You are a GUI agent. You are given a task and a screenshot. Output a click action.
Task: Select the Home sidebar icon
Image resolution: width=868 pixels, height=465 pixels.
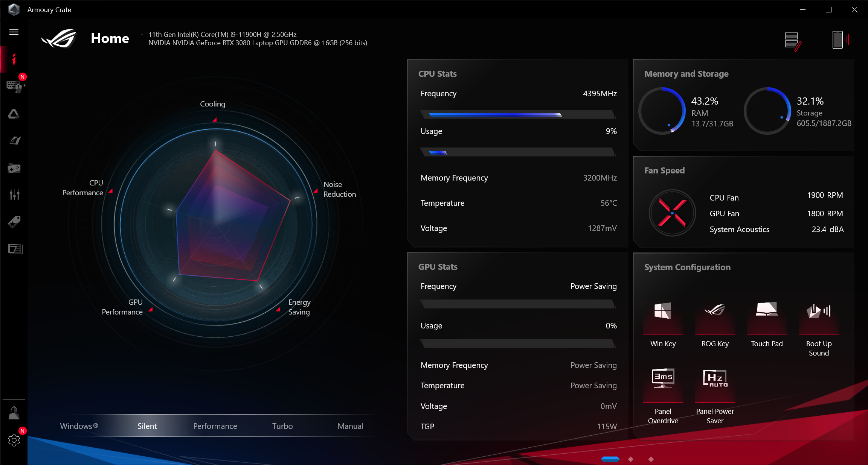(14, 59)
